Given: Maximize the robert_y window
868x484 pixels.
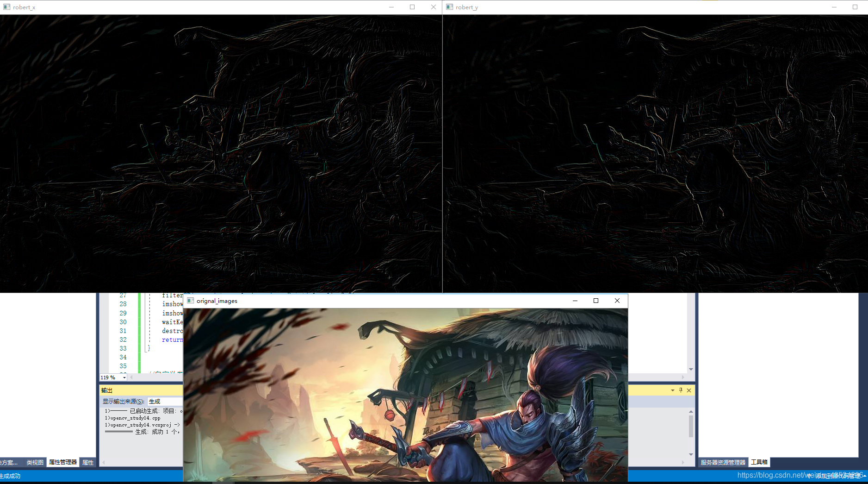Looking at the screenshot, I should [x=855, y=7].
